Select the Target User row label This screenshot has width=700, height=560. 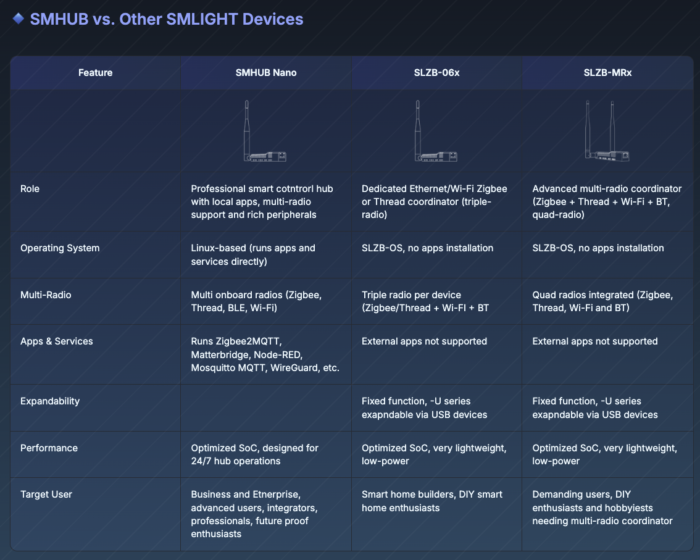46,494
